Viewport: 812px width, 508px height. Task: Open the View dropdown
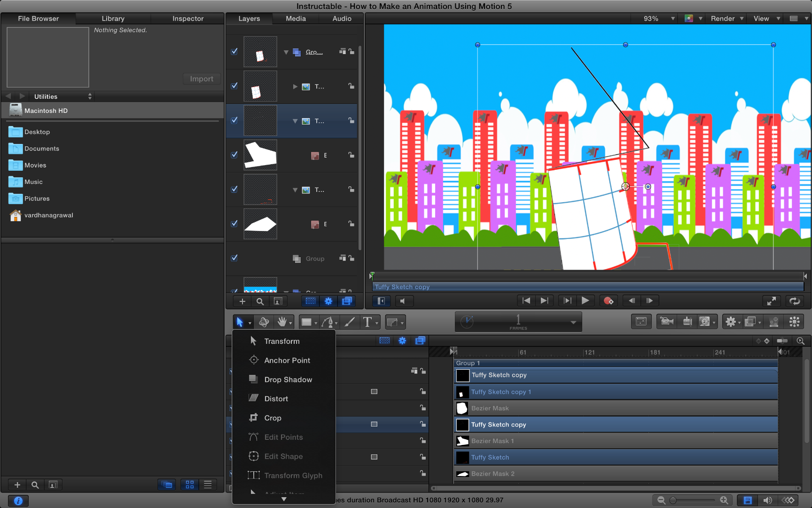(x=766, y=18)
